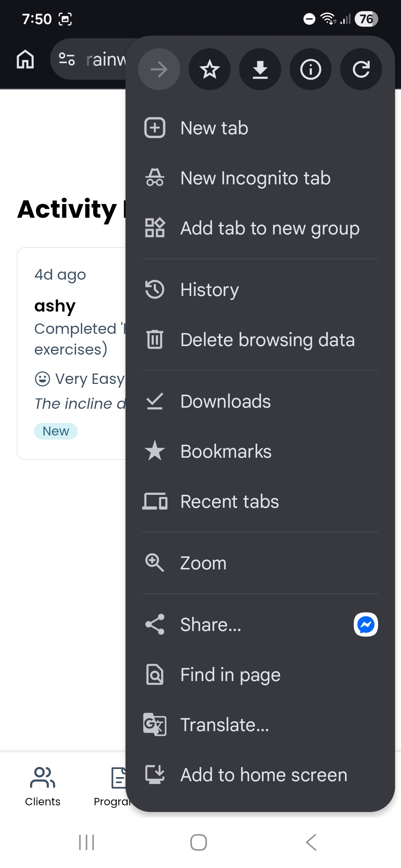The width and height of the screenshot is (401, 868).
Task: Open browsing History
Action: pyautogui.click(x=209, y=290)
